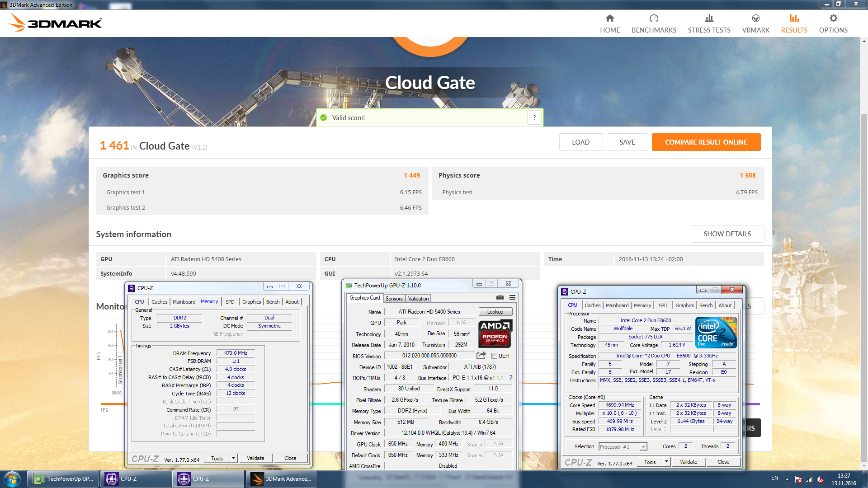Click the GPU-Z window title icon
Viewport: 868px width, 488px height.
click(349, 286)
